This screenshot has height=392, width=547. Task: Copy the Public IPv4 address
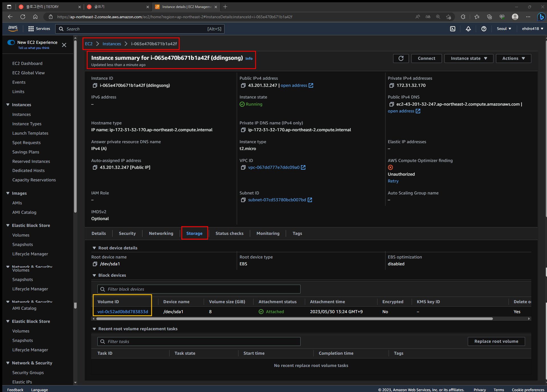(x=243, y=85)
